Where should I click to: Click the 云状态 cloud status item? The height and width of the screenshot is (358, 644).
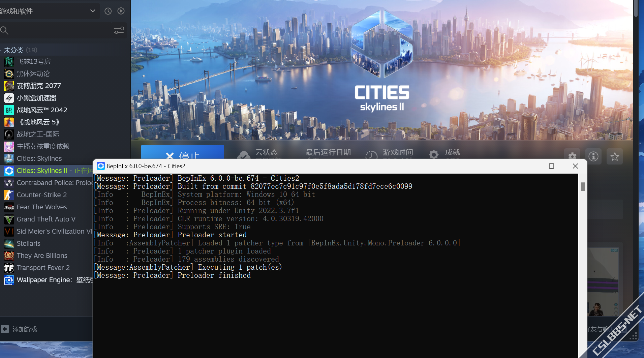click(x=267, y=152)
